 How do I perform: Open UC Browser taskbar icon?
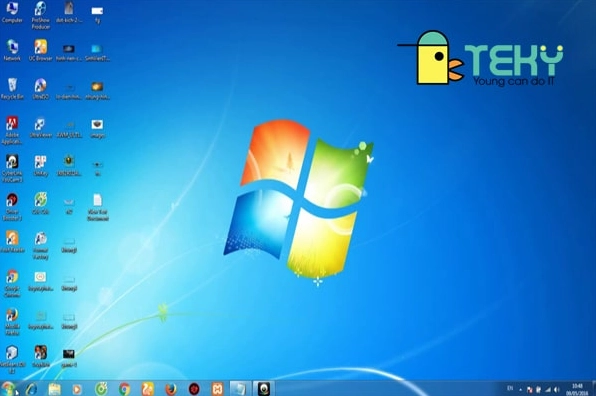click(x=147, y=389)
